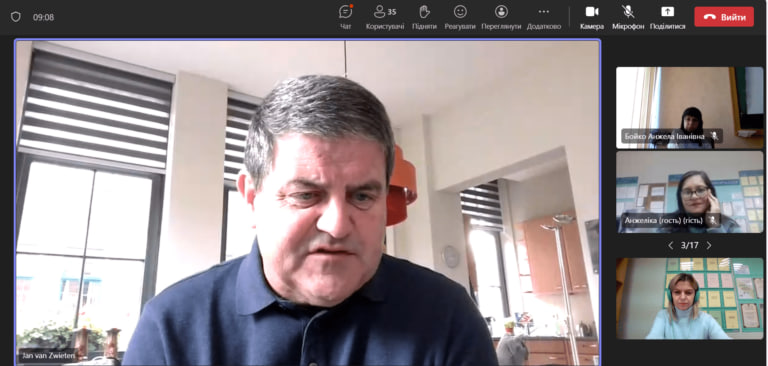Unmute the Мікрофон microphone
This screenshot has height=366, width=768.
pyautogui.click(x=628, y=17)
